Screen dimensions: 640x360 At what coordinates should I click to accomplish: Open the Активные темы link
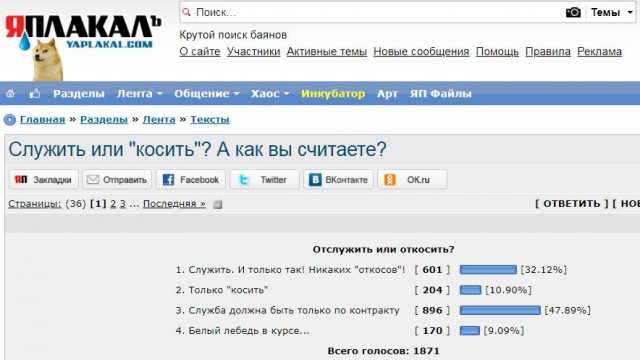(327, 52)
